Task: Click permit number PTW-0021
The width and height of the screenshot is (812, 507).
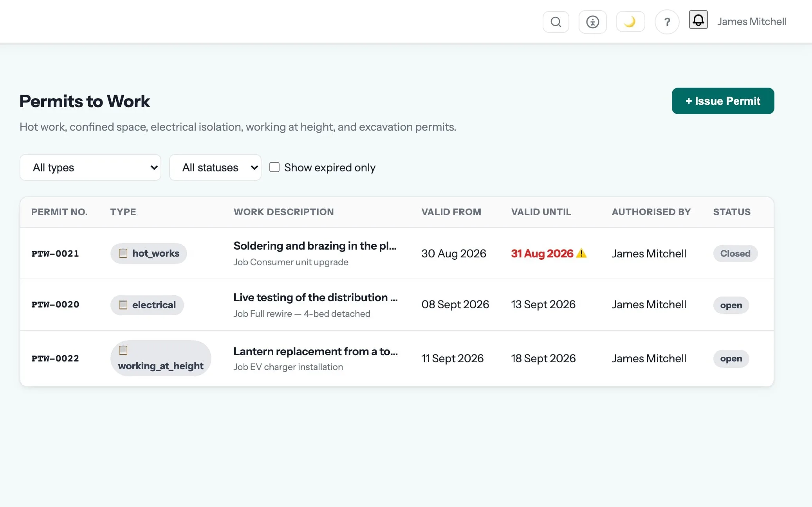Action: (55, 253)
